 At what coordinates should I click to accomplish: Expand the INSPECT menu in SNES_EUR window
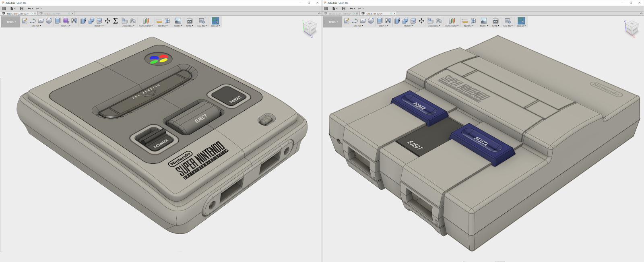[x=163, y=26]
